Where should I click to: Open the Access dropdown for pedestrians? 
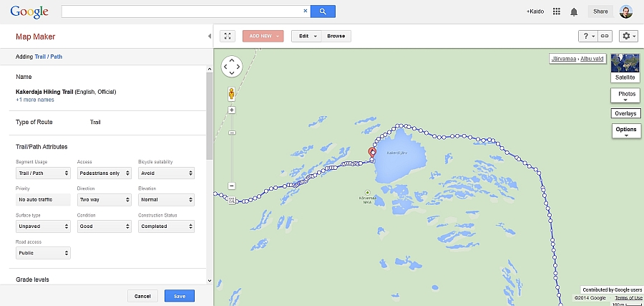pyautogui.click(x=104, y=173)
